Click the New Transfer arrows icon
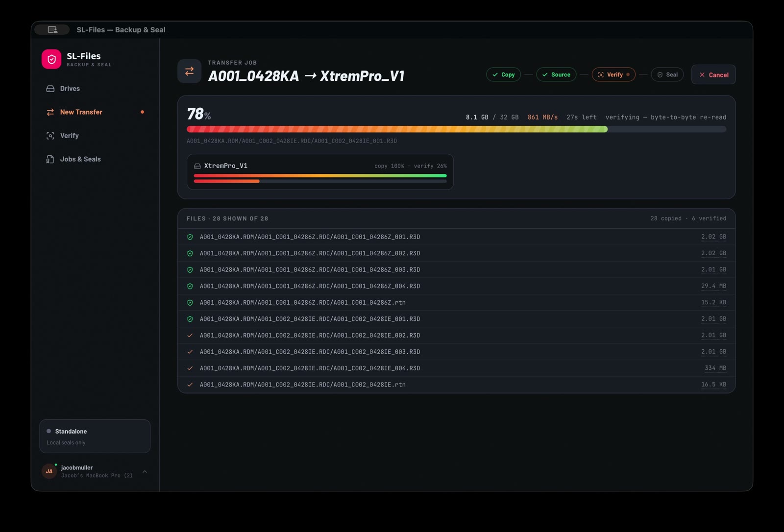This screenshot has width=784, height=532. pyautogui.click(x=50, y=112)
